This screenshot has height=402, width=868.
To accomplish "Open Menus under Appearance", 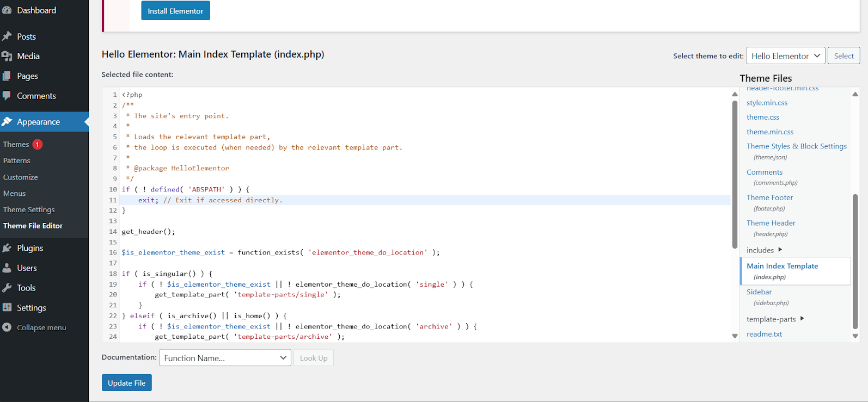I will [x=15, y=193].
